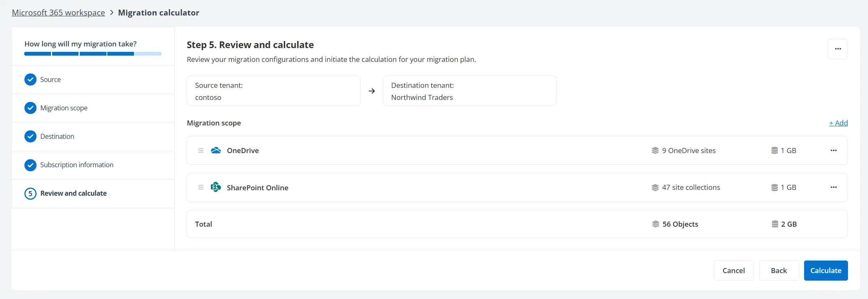The height and width of the screenshot is (299, 868).
Task: Open the OneDrive row options menu
Action: [x=834, y=151]
